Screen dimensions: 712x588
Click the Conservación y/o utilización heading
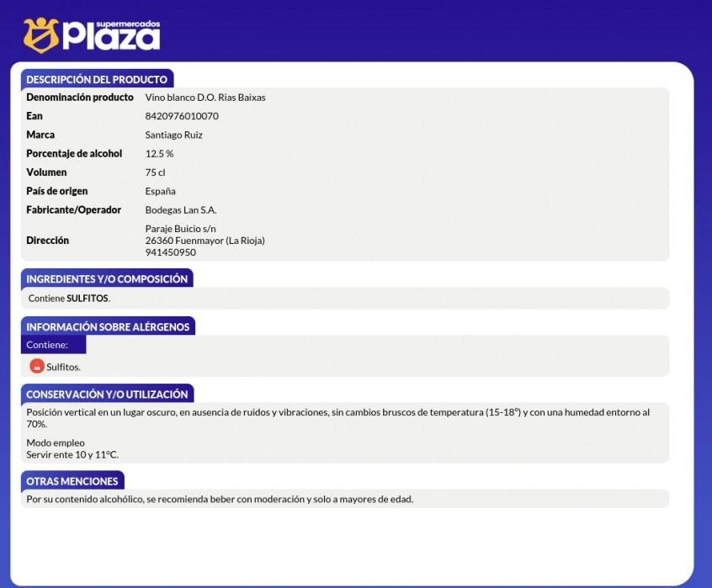tap(107, 394)
